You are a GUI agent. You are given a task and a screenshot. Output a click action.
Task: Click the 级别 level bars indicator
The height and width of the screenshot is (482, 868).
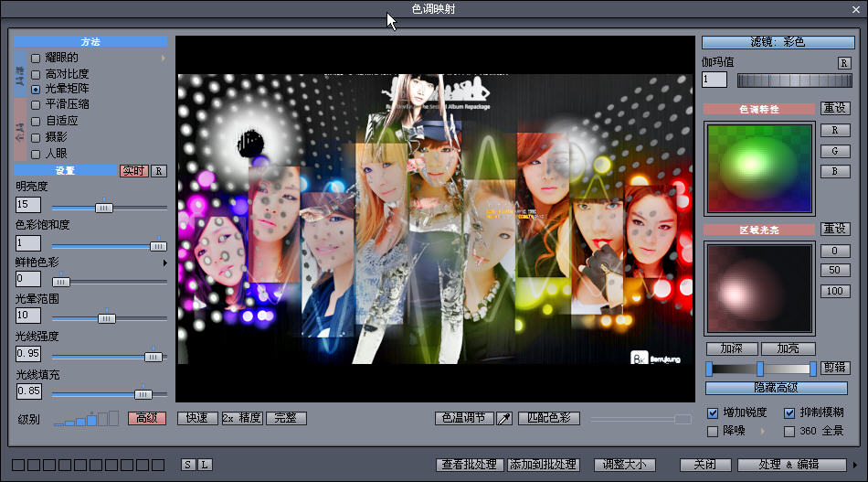coord(87,418)
